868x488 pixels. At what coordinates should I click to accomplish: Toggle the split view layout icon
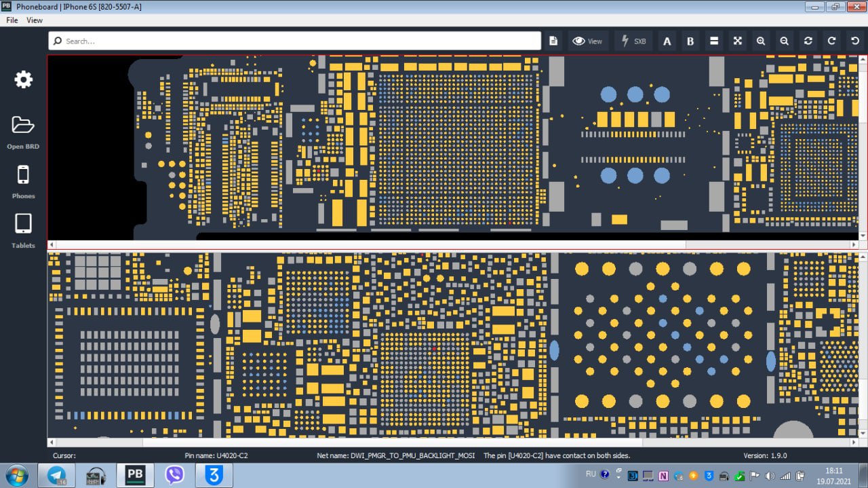[x=714, y=41]
